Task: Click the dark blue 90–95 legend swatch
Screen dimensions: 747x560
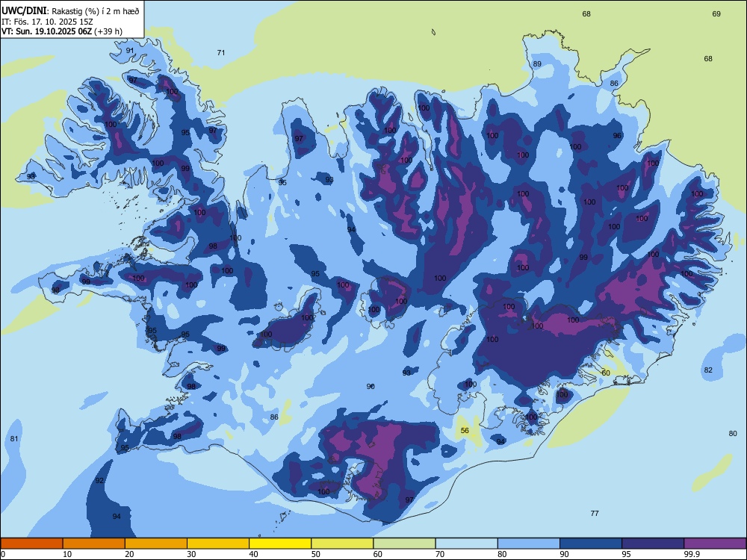Action: point(591,544)
